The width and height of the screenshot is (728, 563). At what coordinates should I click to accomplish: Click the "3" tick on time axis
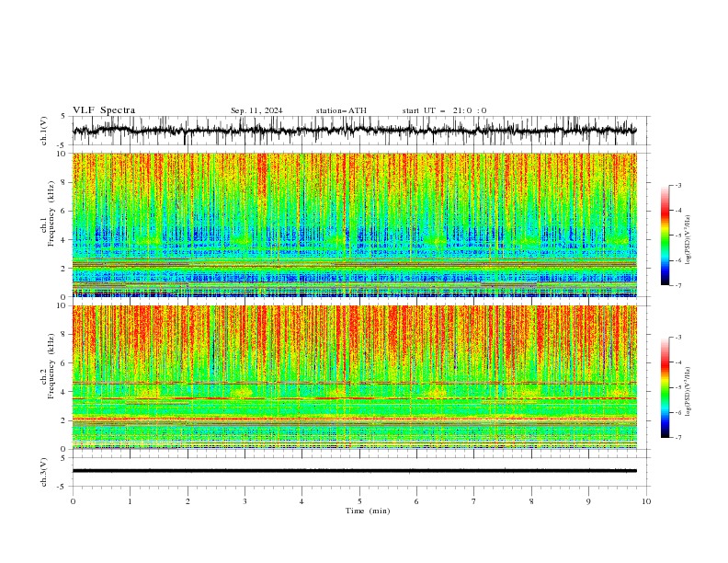(x=245, y=501)
